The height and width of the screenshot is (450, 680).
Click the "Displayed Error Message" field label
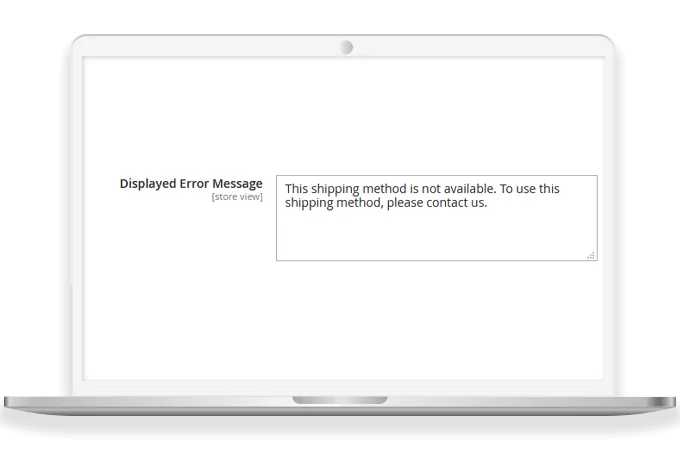pyautogui.click(x=191, y=184)
